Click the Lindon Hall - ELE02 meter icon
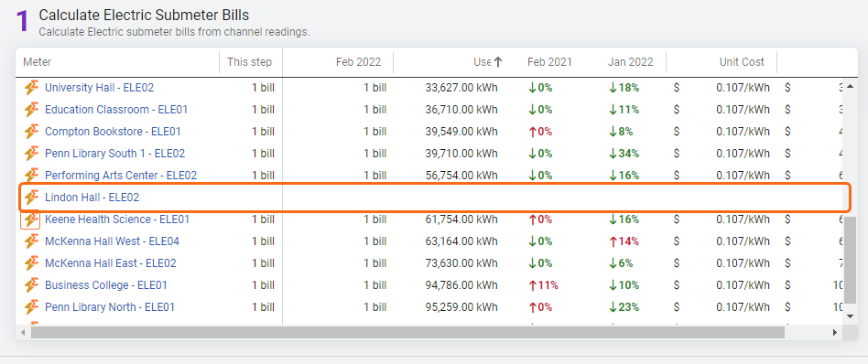Image resolution: width=868 pixels, height=364 pixels. (31, 197)
